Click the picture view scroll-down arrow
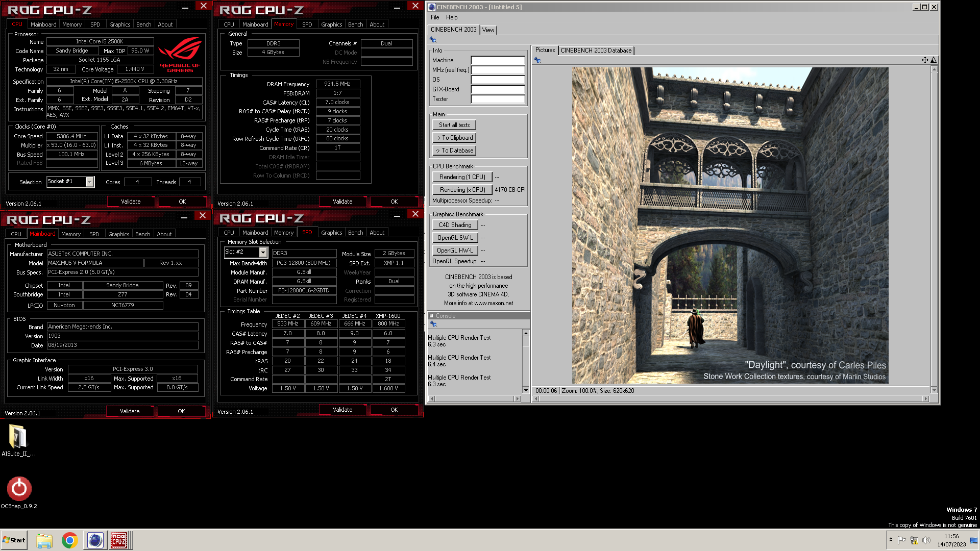Screen dimensions: 980x551 (x=934, y=390)
